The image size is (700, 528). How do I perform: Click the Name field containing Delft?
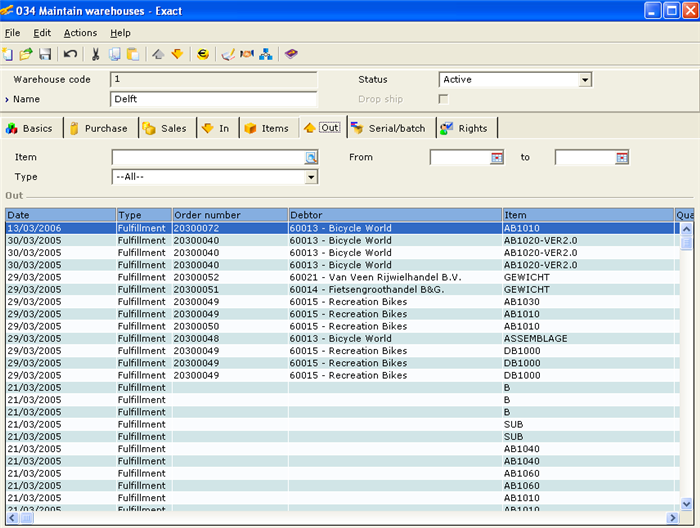pyautogui.click(x=213, y=99)
